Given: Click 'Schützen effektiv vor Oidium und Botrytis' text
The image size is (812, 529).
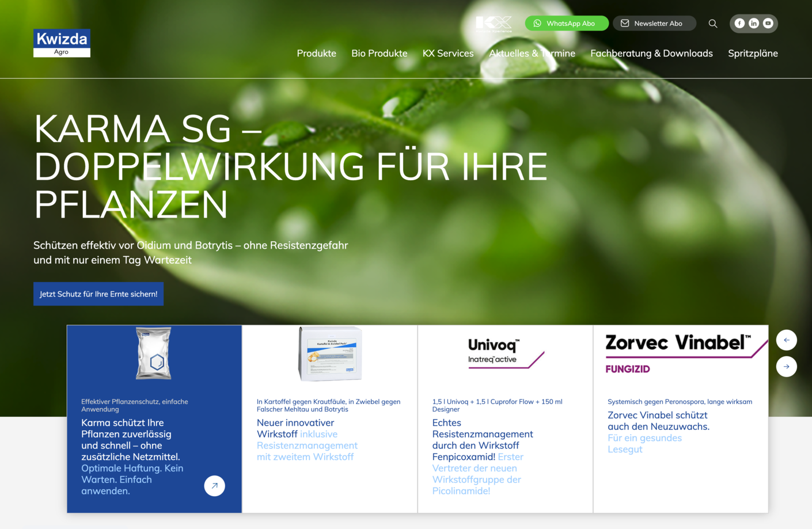Looking at the screenshot, I should [x=191, y=252].
